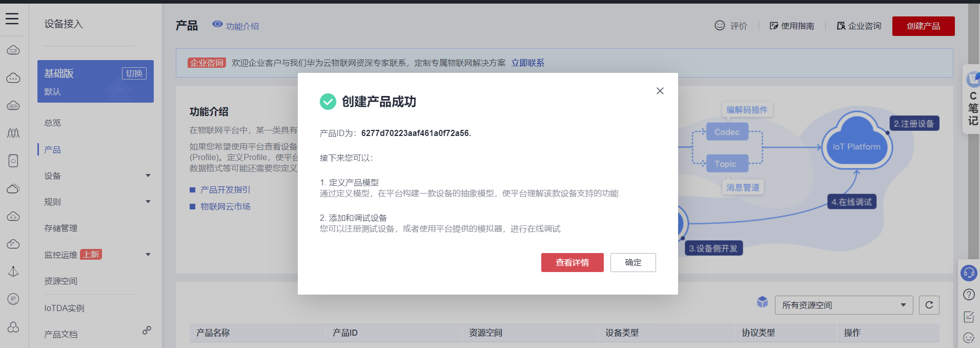Open 总览 in sidebar
This screenshot has width=980, height=348.
pyautogui.click(x=52, y=123)
